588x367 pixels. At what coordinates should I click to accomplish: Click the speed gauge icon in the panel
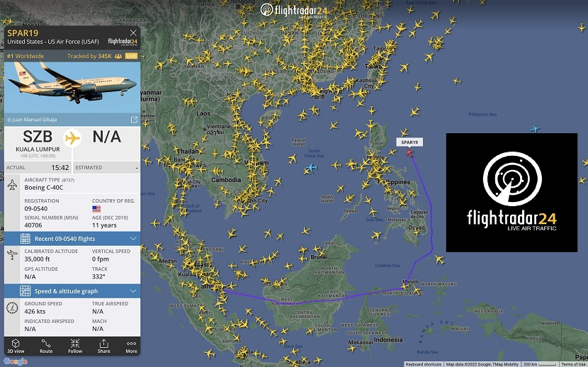tap(12, 307)
